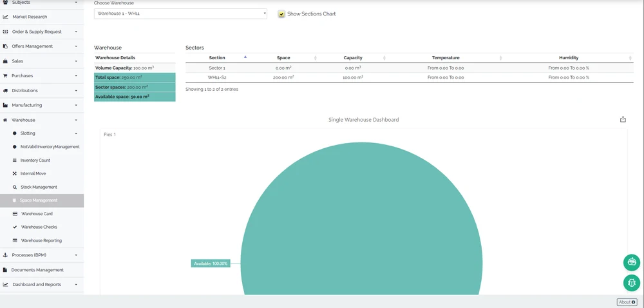Click the bug report round button
The image size is (644, 308).
click(x=631, y=283)
